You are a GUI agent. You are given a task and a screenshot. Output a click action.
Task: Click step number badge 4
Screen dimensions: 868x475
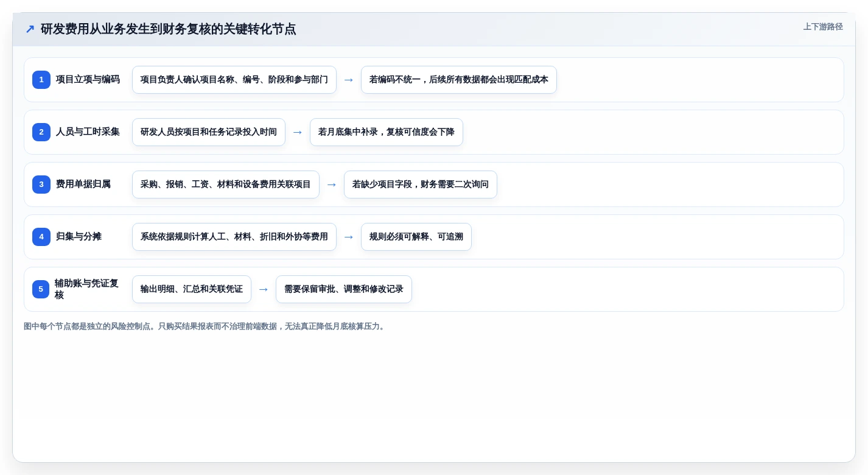pyautogui.click(x=41, y=237)
